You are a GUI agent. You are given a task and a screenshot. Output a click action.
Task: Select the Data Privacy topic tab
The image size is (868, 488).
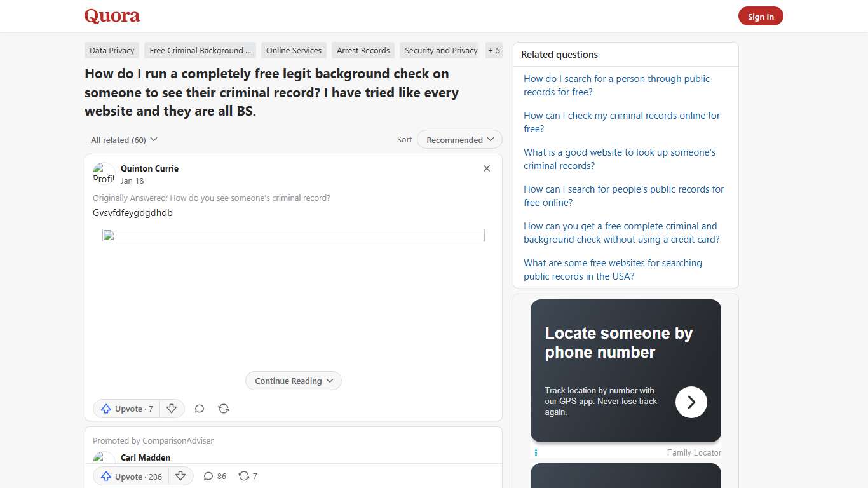111,50
